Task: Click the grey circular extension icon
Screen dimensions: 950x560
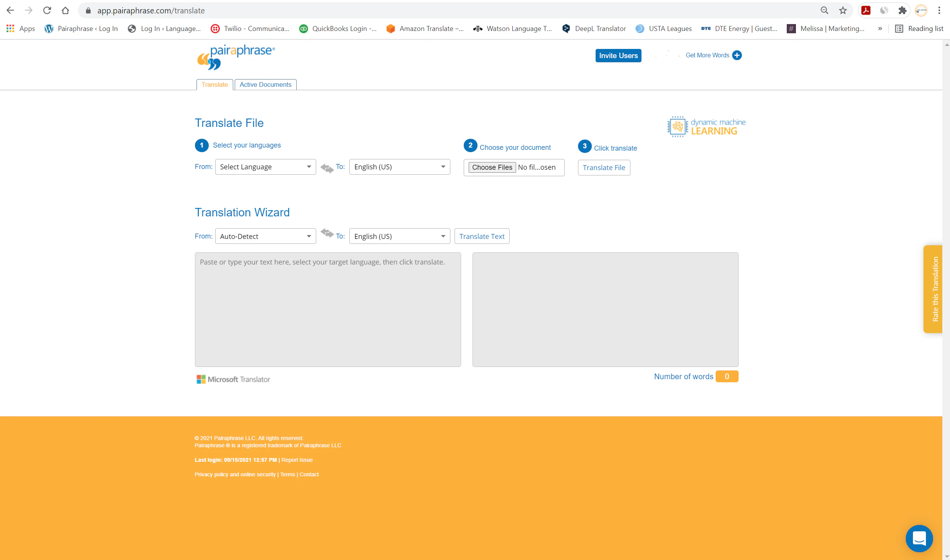Action: click(x=884, y=10)
